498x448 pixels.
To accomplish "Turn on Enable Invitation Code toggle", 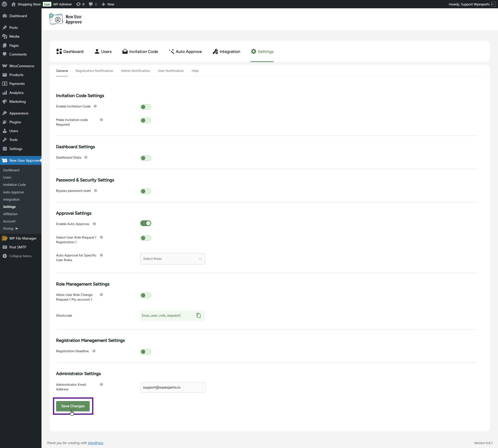I will click(x=146, y=107).
